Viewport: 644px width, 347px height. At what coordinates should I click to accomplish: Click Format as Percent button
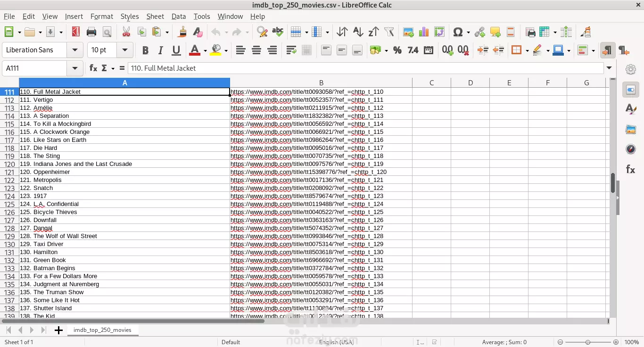[x=397, y=50]
